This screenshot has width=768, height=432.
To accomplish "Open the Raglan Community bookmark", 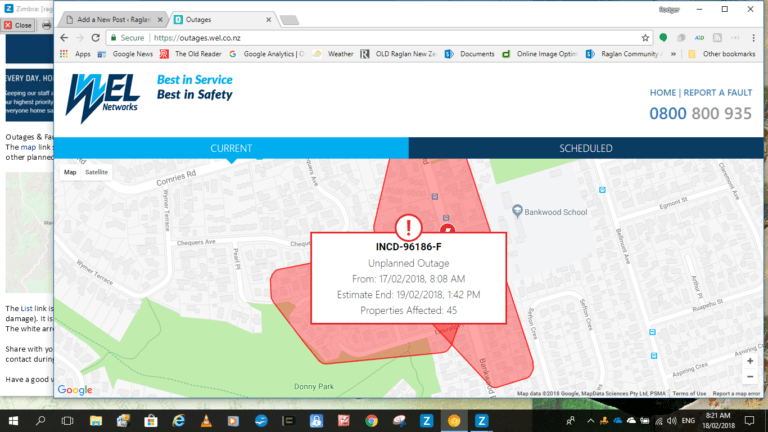I will coord(624,54).
